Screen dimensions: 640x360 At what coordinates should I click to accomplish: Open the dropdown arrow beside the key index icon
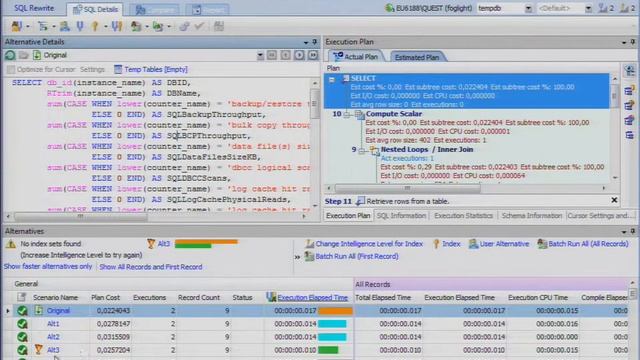105,27
